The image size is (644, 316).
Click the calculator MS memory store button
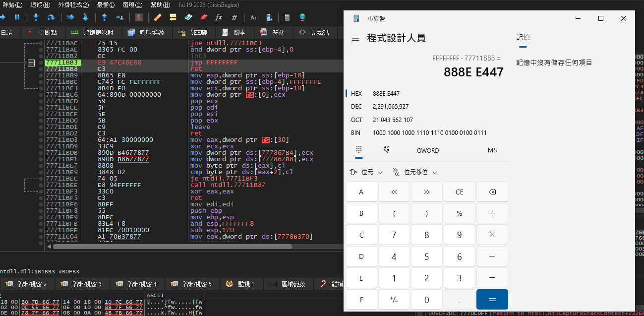492,150
